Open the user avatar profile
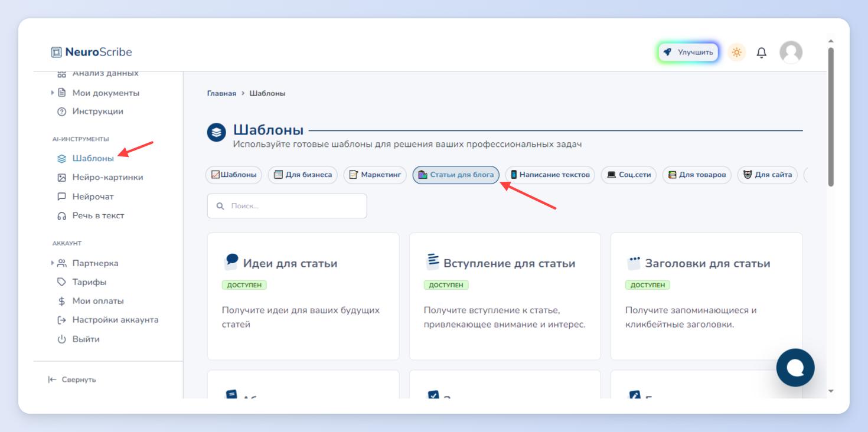 pyautogui.click(x=791, y=52)
